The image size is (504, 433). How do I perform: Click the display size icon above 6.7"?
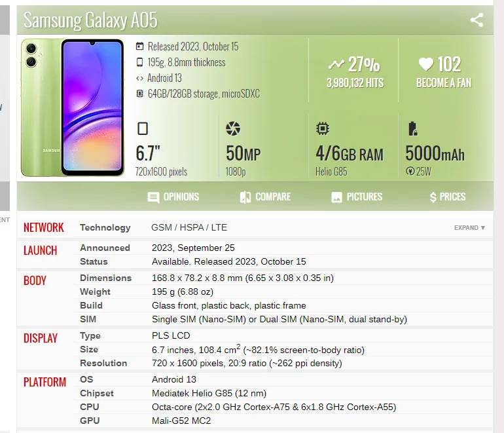click(x=143, y=128)
